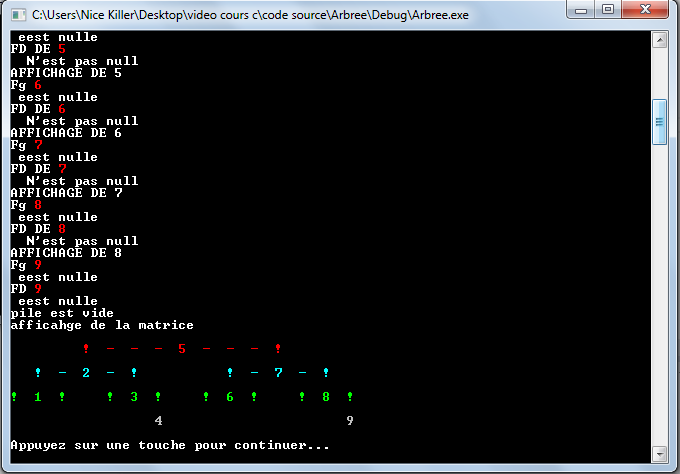Click the line 'AFFICHAGE DE 7'
This screenshot has height=474, width=680.
point(66,193)
